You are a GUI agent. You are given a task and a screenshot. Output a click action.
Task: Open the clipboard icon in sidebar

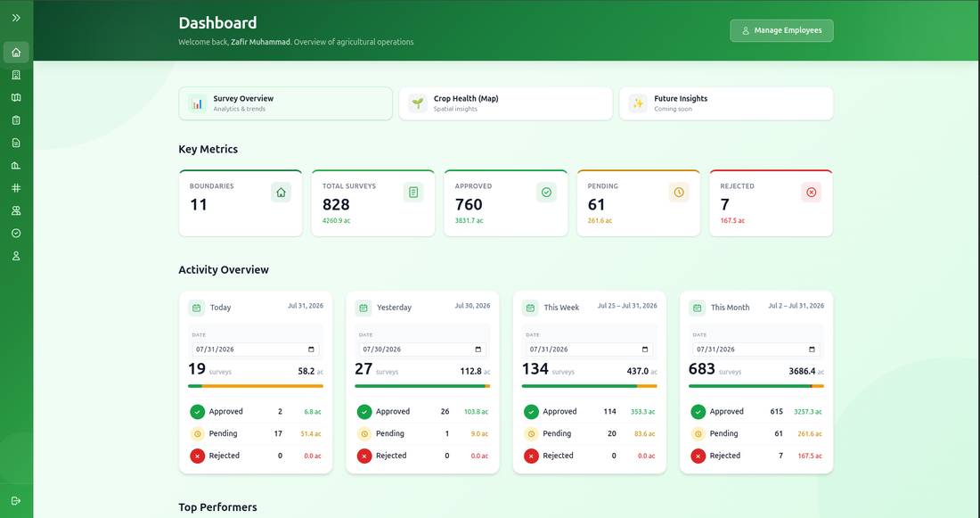click(16, 120)
